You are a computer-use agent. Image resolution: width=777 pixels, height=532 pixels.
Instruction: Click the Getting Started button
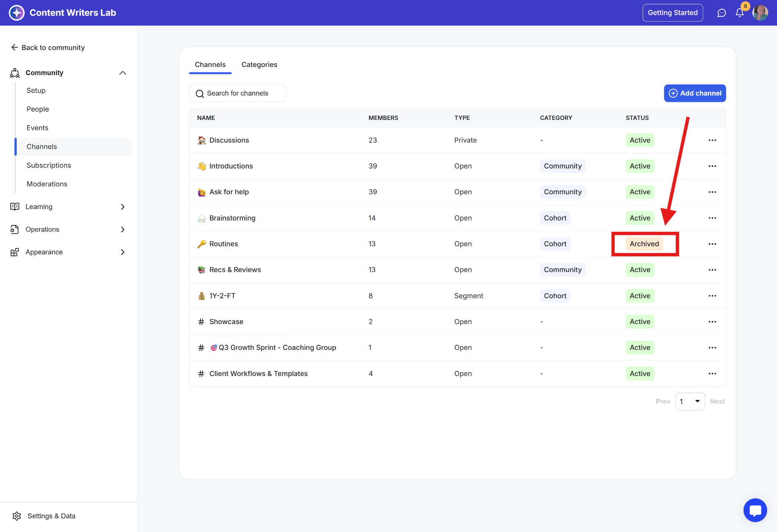pos(672,13)
